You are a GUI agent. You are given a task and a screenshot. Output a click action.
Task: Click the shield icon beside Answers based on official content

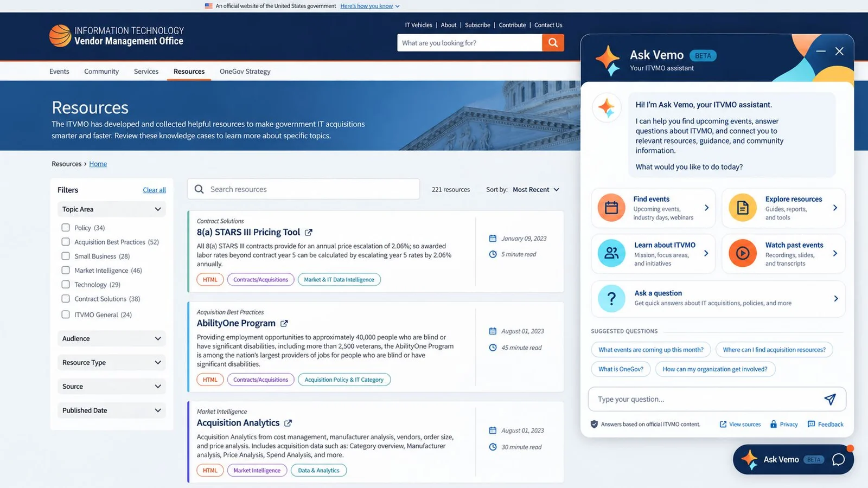594,425
